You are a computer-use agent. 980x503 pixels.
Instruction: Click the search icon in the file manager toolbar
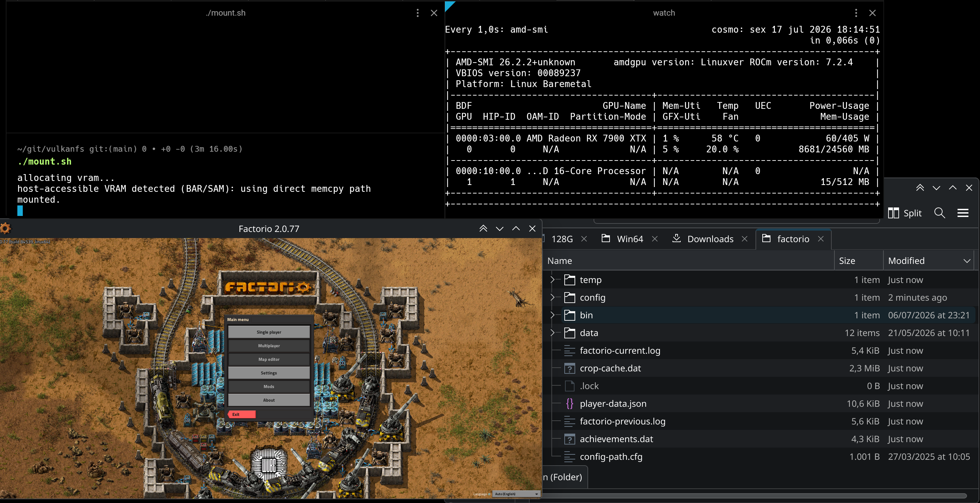coord(939,213)
